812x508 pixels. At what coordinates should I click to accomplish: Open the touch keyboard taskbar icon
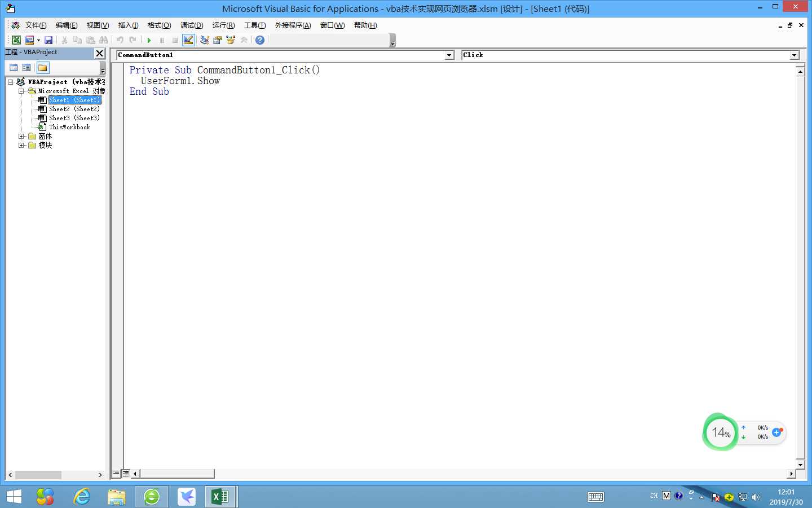coord(595,497)
